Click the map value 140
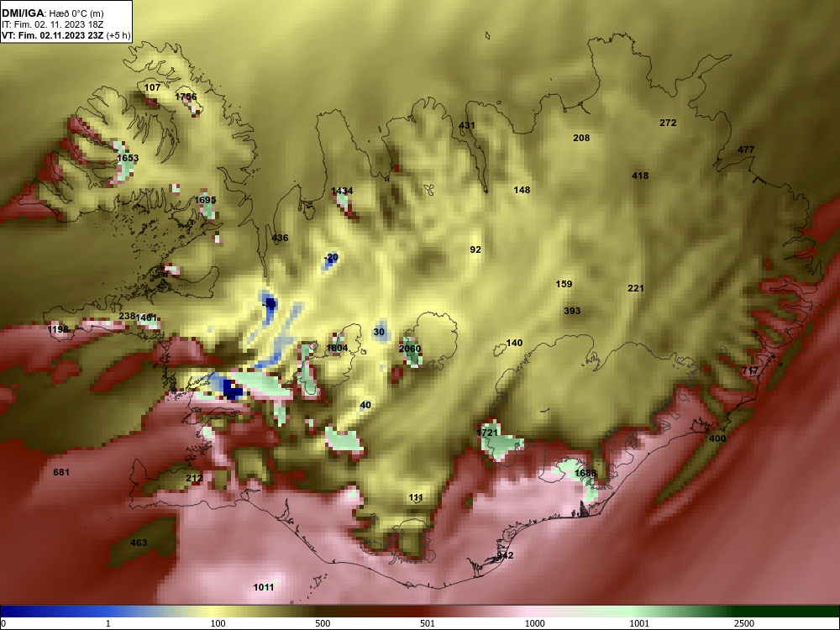Viewport: 840px width, 630px height. click(514, 343)
